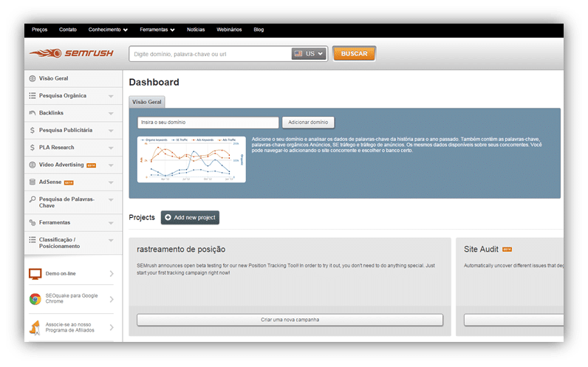Screen dimensions: 588x367
Task: Open the Conhecimento top menu
Action: tap(108, 30)
